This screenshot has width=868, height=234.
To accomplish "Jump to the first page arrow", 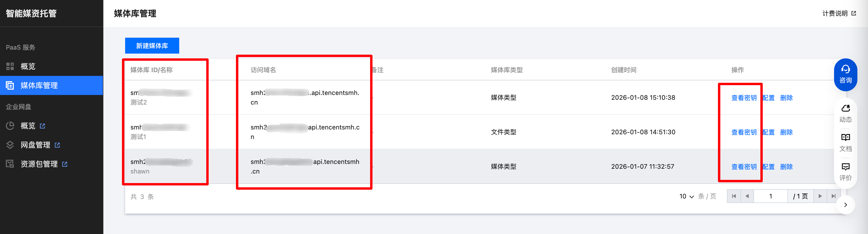I will pos(734,196).
